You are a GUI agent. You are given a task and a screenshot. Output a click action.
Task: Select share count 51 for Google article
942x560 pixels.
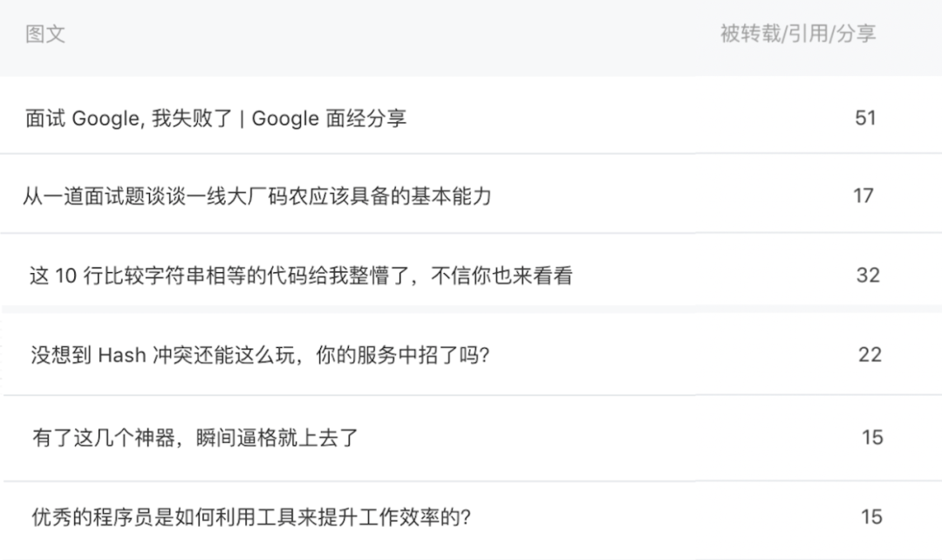pyautogui.click(x=865, y=118)
